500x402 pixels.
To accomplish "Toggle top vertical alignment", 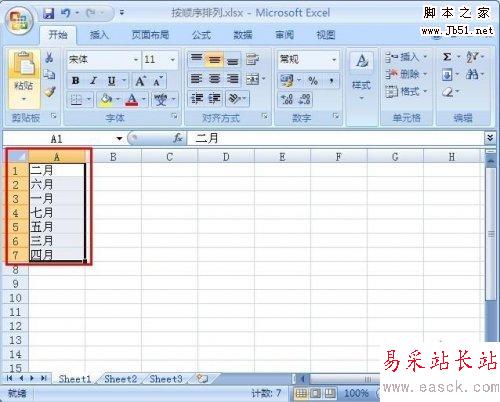I will coord(196,59).
